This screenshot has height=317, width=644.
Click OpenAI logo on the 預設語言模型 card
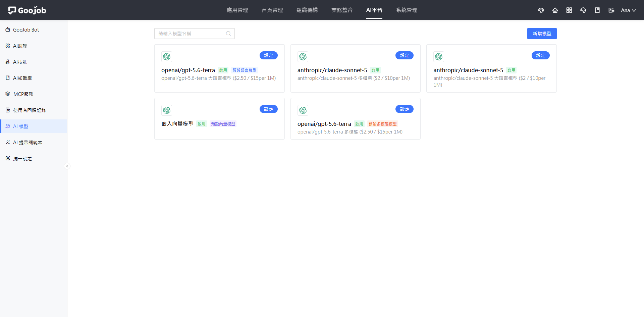(x=167, y=57)
